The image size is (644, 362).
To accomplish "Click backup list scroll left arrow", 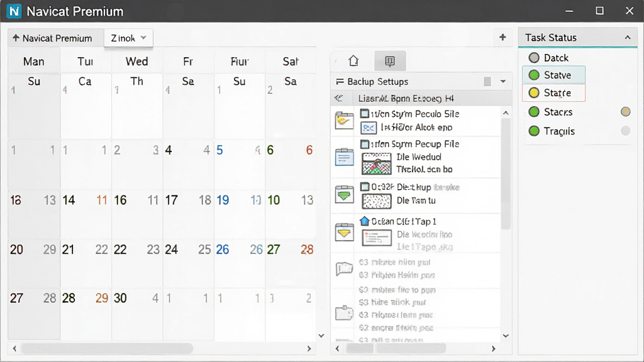I will click(x=337, y=348).
